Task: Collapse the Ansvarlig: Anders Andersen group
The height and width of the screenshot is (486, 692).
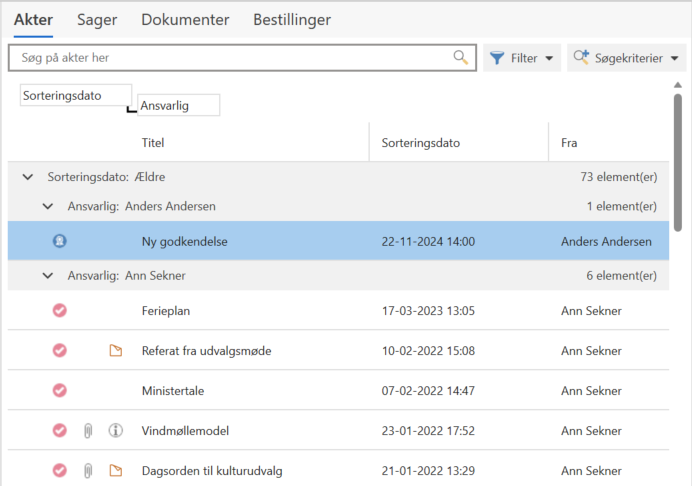Action: tap(47, 207)
